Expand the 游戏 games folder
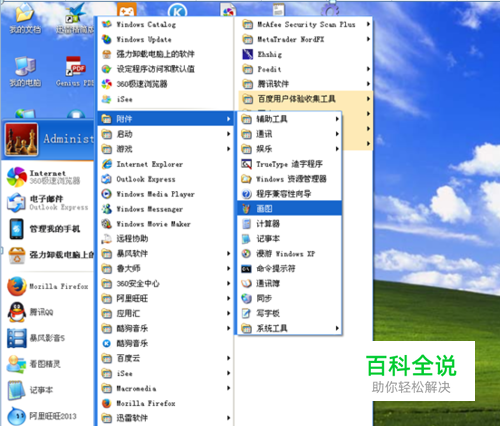Screen dimensions: 500x426 pos(166,149)
